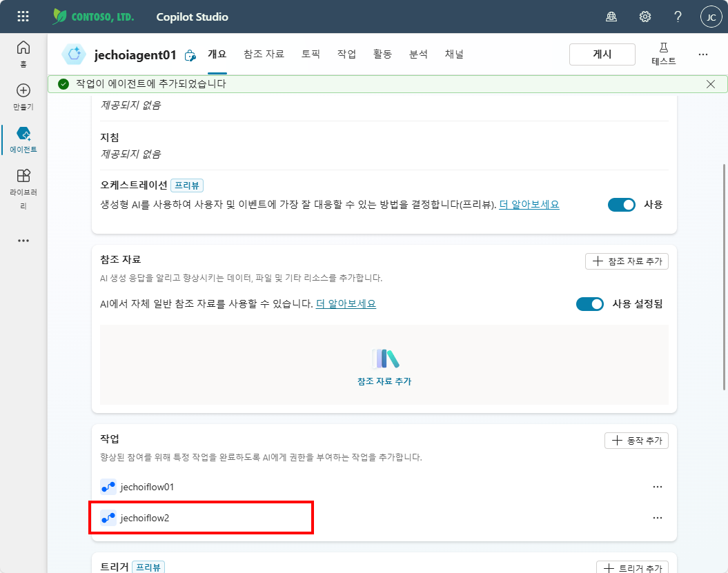Open the help question mark icon

(x=678, y=17)
